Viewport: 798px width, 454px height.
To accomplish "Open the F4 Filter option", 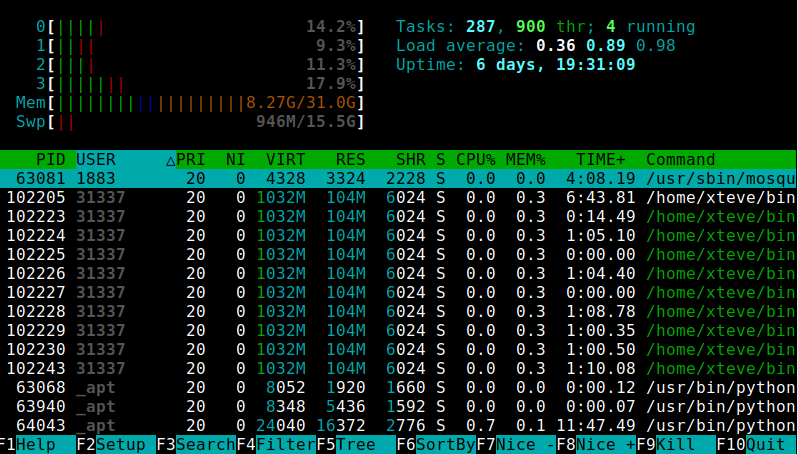I will coord(276,444).
